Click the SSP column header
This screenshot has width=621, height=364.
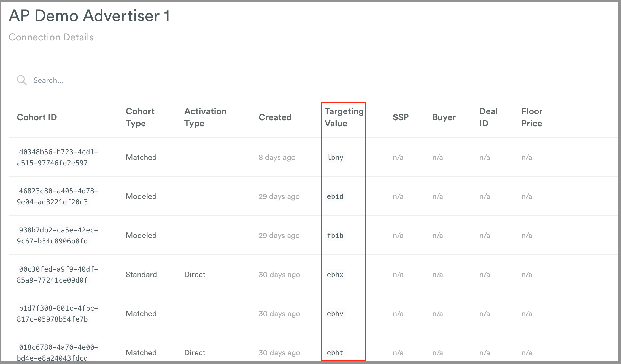click(401, 117)
